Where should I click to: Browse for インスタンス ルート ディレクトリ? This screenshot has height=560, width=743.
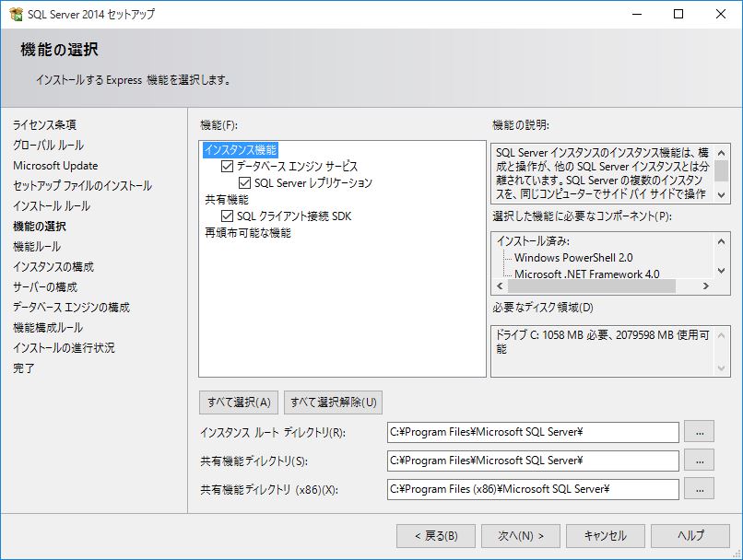(x=700, y=432)
